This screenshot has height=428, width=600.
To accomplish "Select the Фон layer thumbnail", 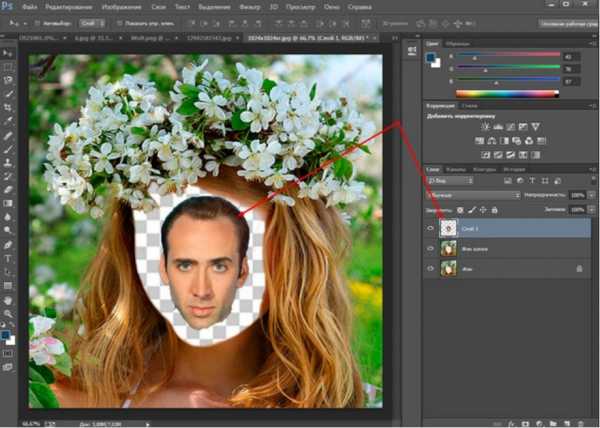I will [449, 268].
